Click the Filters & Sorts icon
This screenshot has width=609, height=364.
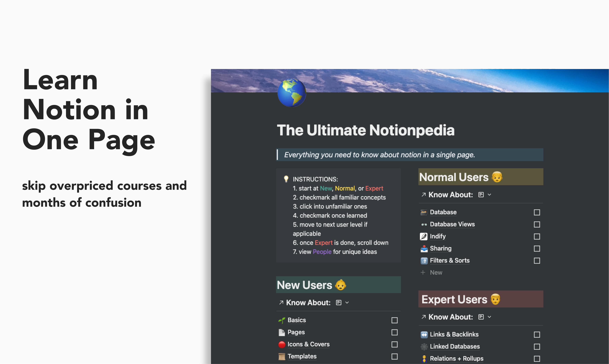(424, 260)
